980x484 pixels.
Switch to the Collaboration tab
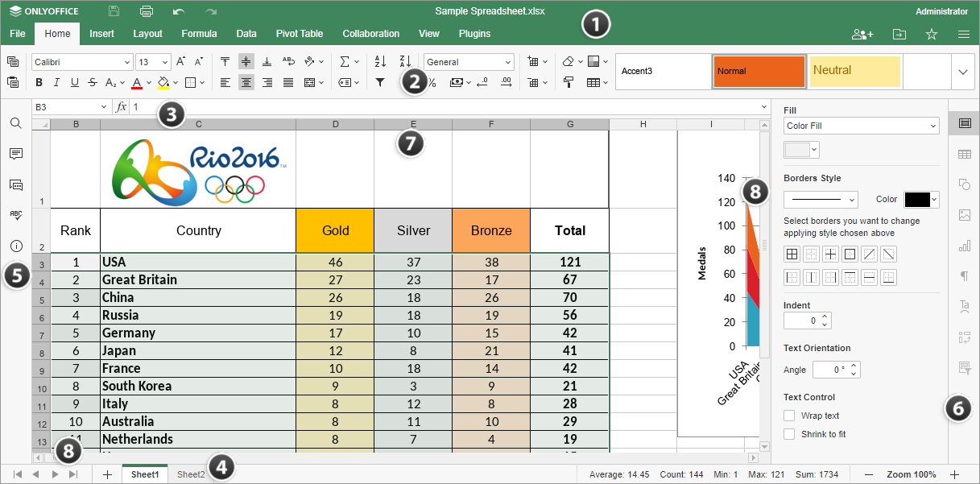[x=371, y=34]
